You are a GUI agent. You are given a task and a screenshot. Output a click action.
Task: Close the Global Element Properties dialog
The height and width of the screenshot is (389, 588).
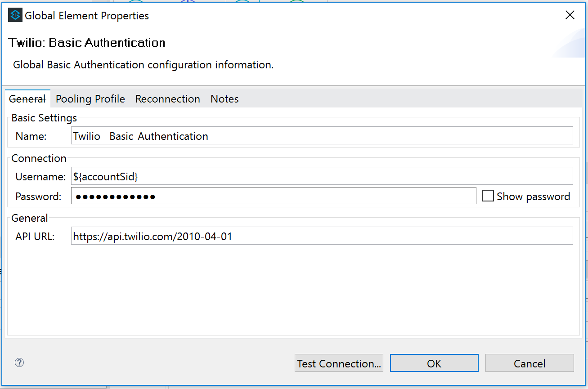[x=570, y=15]
